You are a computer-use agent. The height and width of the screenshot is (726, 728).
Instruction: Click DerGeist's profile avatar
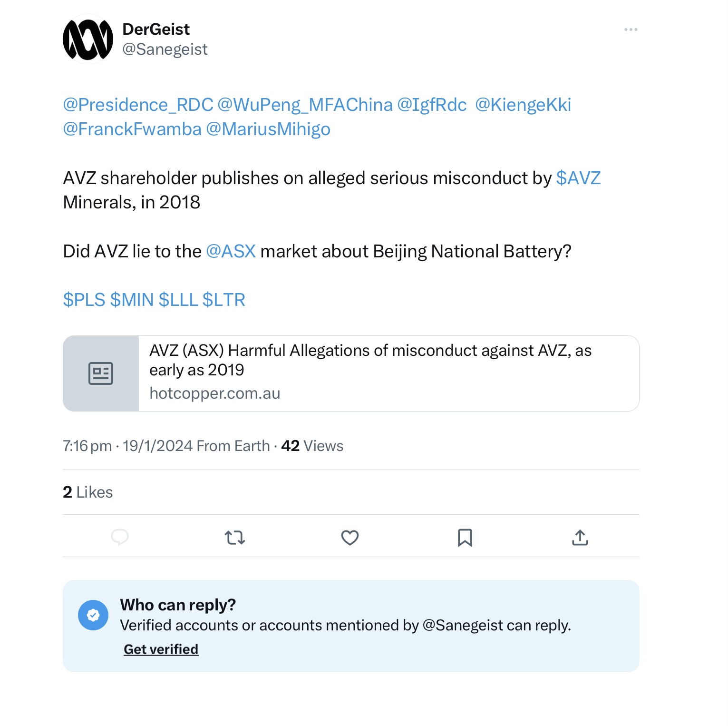coord(88,39)
